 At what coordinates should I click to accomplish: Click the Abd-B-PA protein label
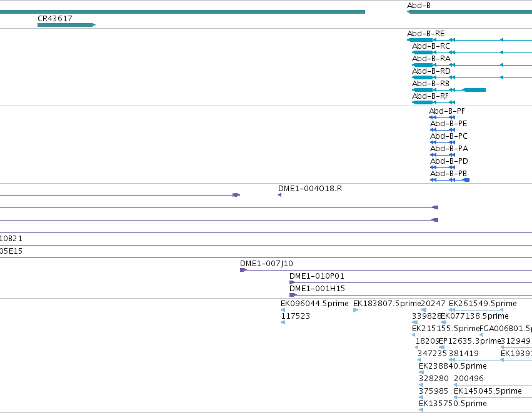pyautogui.click(x=449, y=149)
